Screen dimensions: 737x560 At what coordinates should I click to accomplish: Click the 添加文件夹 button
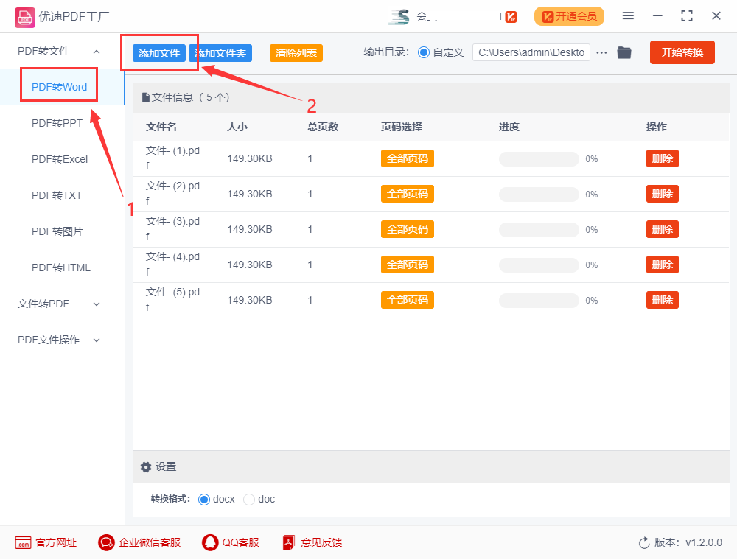click(220, 53)
